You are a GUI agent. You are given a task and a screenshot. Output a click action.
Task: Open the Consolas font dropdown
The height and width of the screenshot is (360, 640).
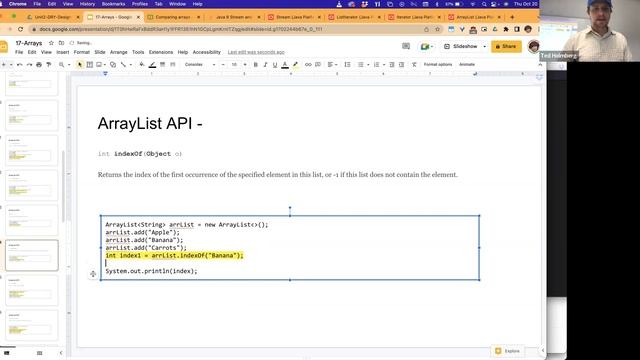200,64
